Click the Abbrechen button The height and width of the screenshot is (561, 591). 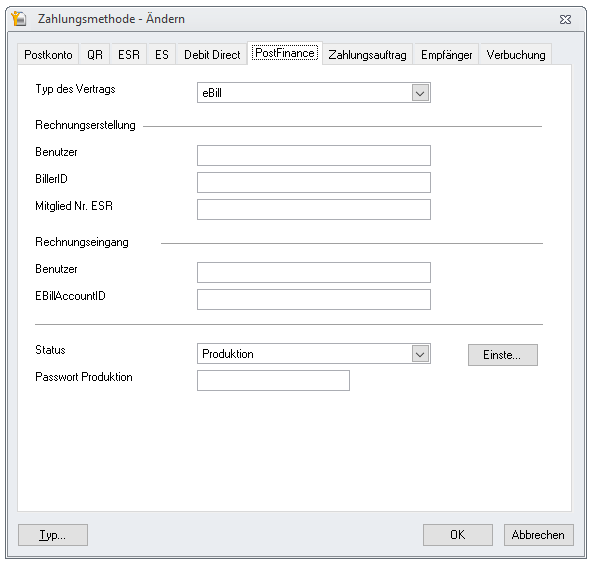click(539, 535)
